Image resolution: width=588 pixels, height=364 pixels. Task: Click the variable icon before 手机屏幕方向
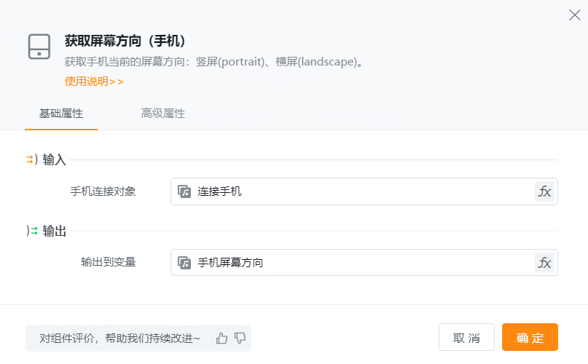tap(184, 263)
